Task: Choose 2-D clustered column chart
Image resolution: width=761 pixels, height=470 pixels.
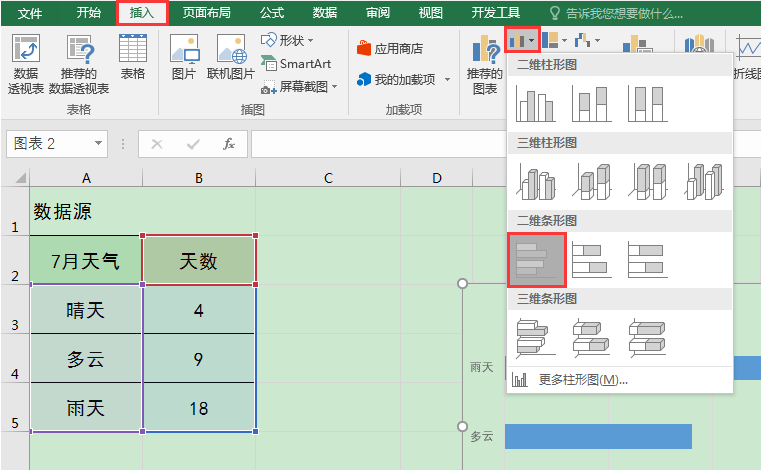Action: point(535,103)
